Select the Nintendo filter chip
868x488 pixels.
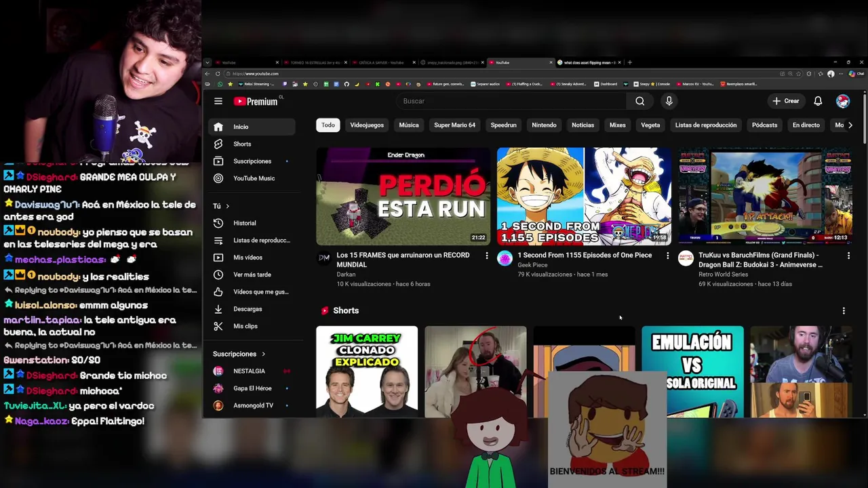[x=544, y=125]
